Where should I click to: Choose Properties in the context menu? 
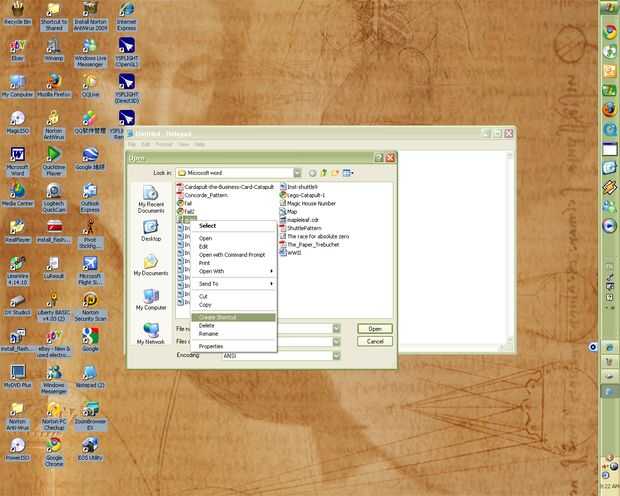coord(233,346)
